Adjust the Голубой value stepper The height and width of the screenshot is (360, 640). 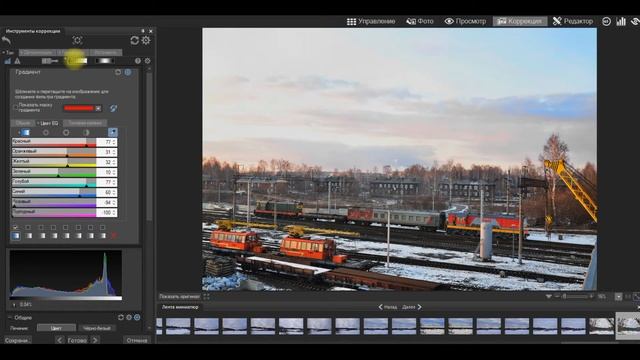point(115,182)
